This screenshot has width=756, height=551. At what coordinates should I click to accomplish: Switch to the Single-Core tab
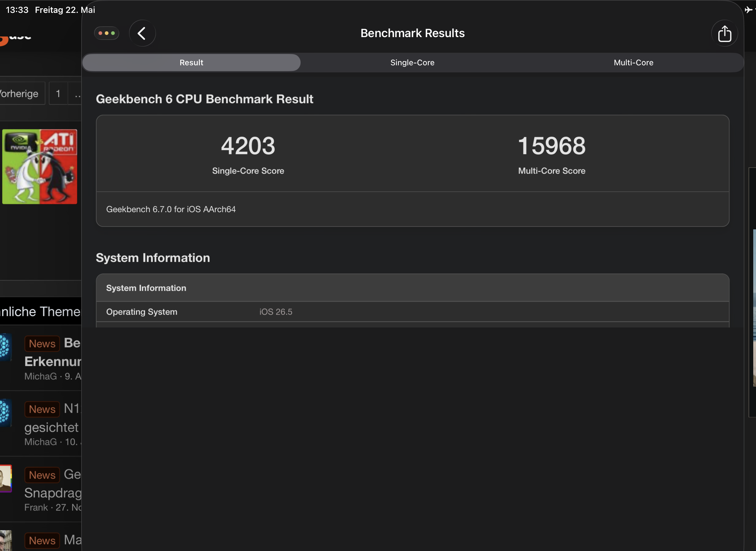pos(412,63)
